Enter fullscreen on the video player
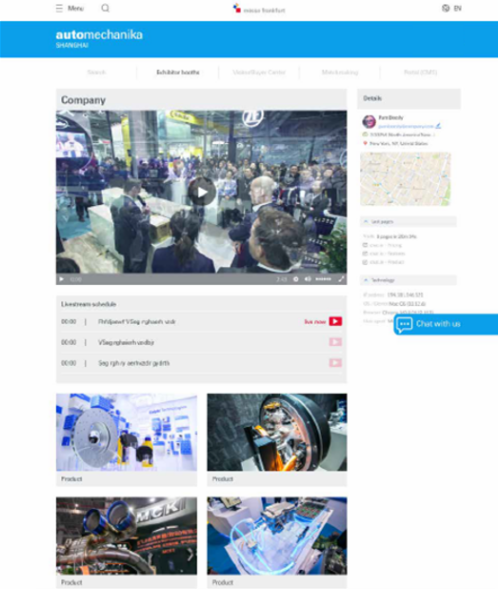The width and height of the screenshot is (498, 589). [341, 279]
